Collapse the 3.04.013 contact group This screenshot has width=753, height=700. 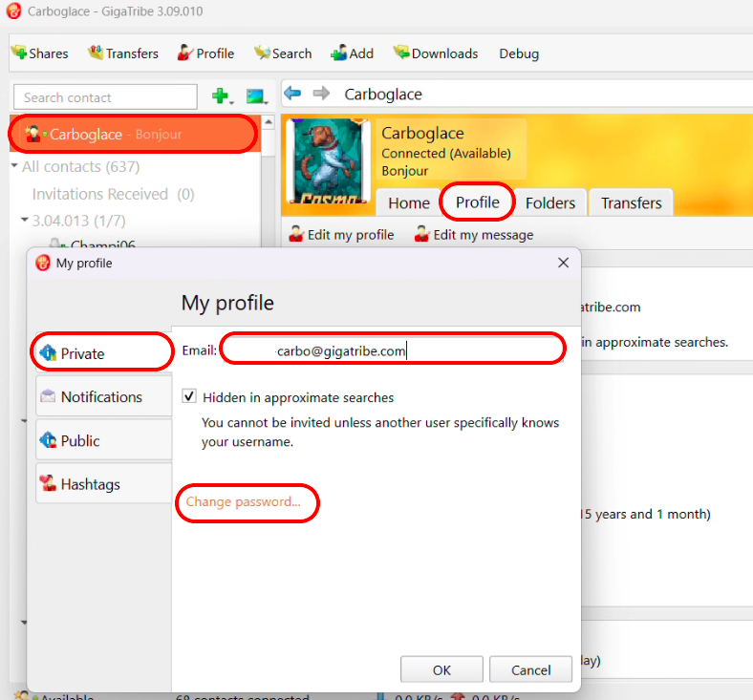point(26,220)
